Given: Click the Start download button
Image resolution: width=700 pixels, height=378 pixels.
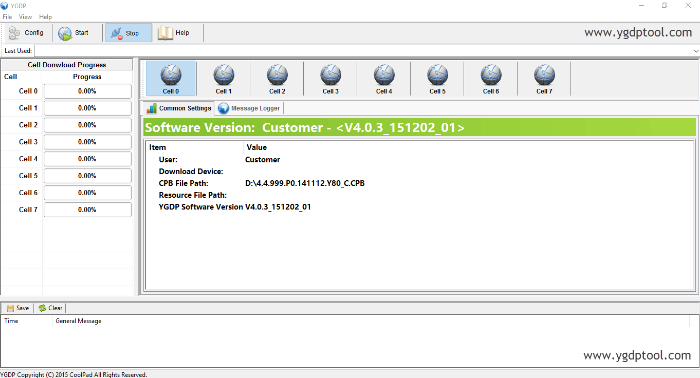Looking at the screenshot, I should [73, 33].
